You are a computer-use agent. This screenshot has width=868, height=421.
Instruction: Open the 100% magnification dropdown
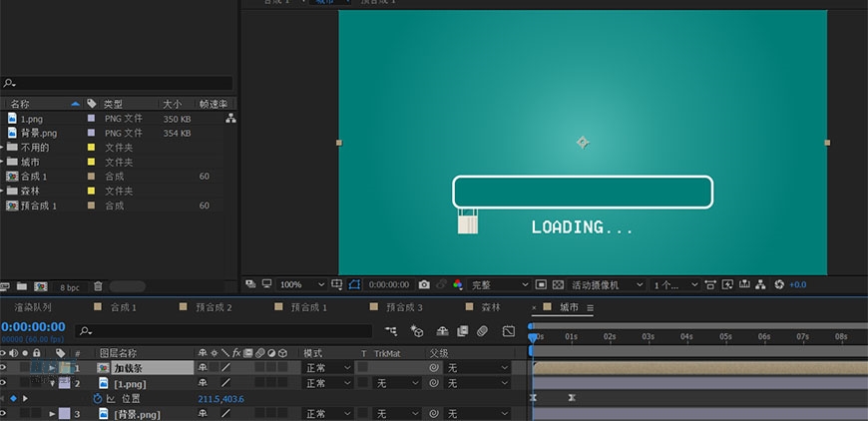tap(301, 284)
